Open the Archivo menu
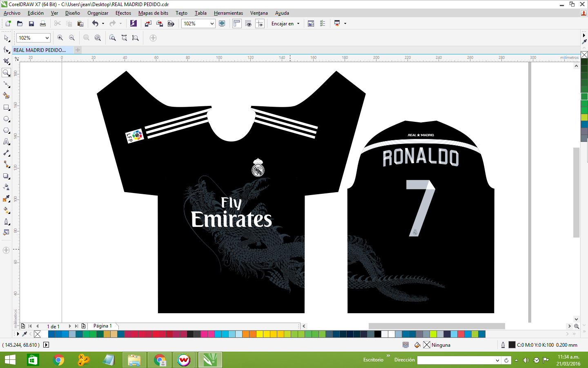The width and height of the screenshot is (588, 368). 12,13
